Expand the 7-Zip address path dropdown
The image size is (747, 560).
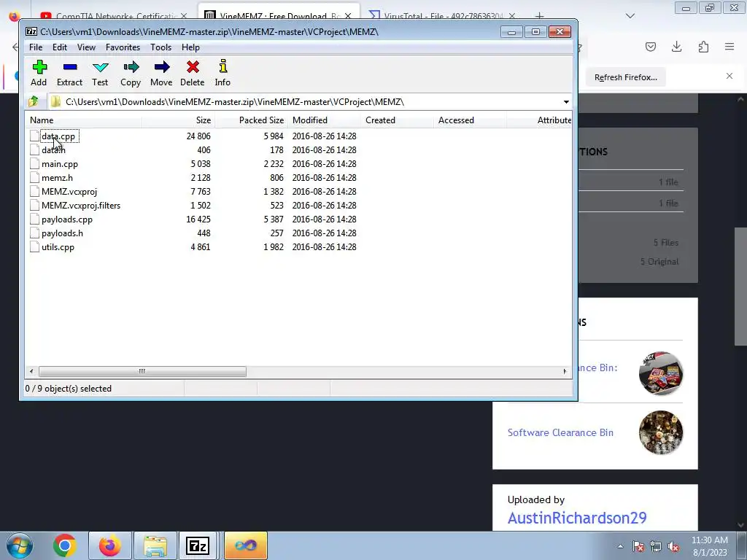point(566,102)
